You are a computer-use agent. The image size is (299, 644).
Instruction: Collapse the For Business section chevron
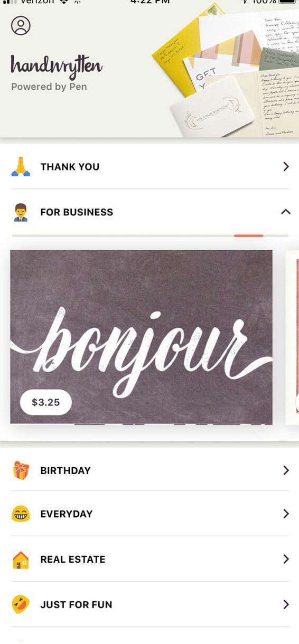tap(286, 212)
